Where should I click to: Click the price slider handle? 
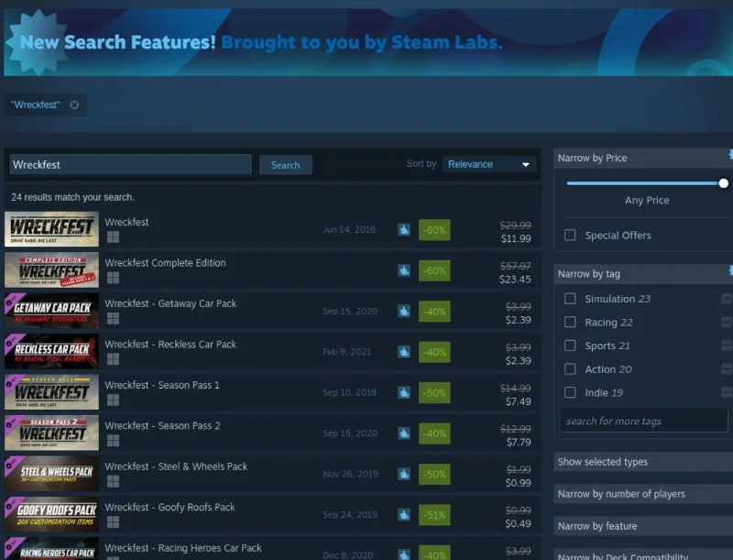pos(723,183)
